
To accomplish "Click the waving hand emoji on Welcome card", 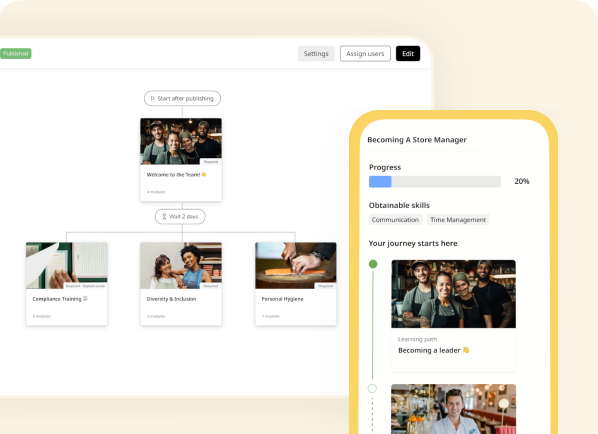I will (204, 175).
